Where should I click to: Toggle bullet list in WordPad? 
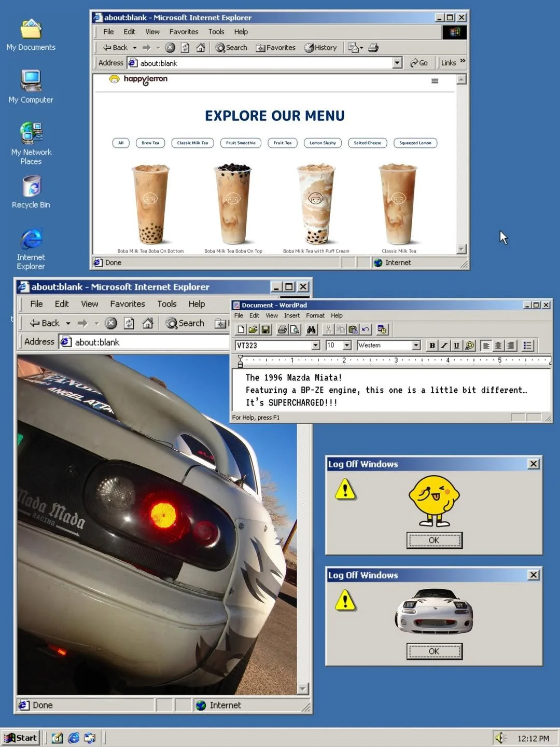click(x=527, y=345)
